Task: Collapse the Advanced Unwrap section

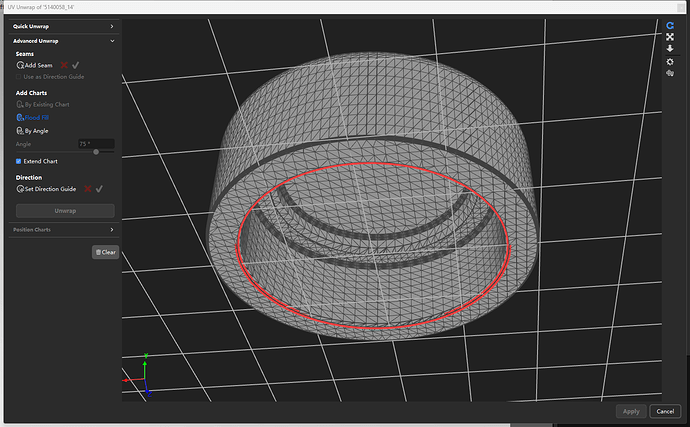Action: coord(63,41)
